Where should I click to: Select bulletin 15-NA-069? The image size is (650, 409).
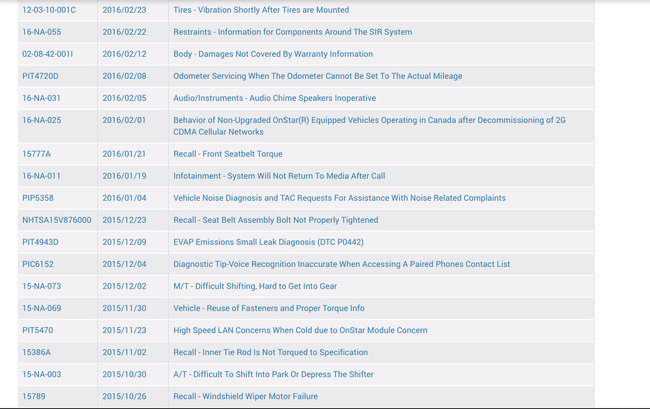point(41,308)
